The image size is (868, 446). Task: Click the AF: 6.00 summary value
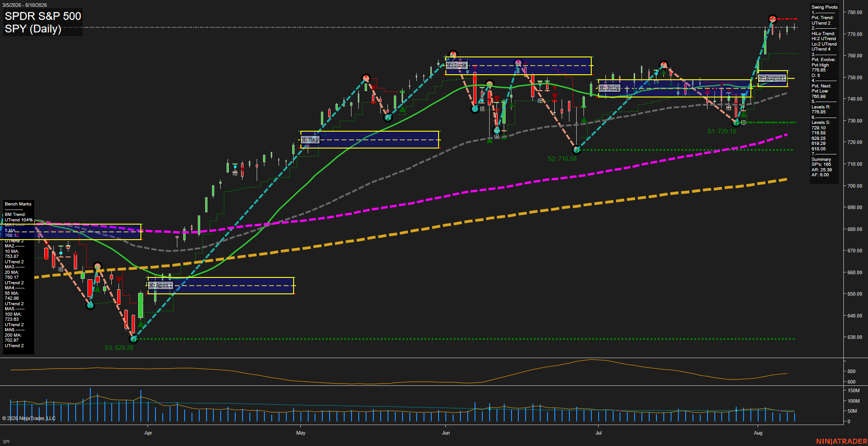click(820, 175)
